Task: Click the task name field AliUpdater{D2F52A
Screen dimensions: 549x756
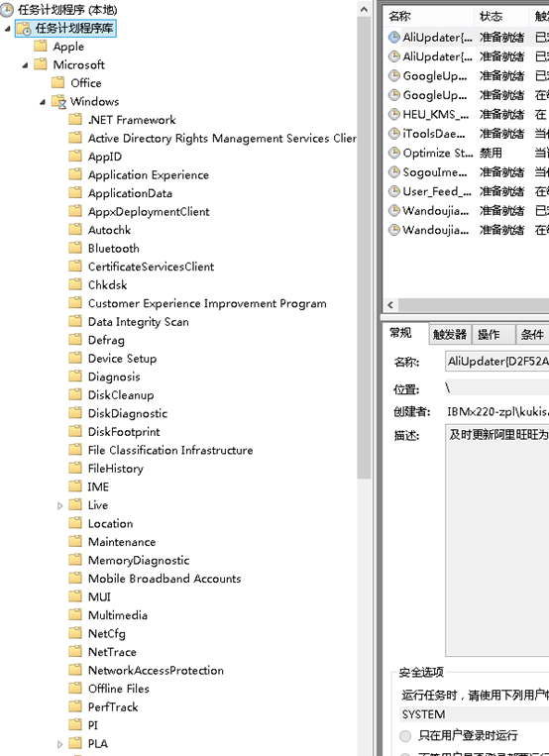Action: pyautogui.click(x=496, y=361)
